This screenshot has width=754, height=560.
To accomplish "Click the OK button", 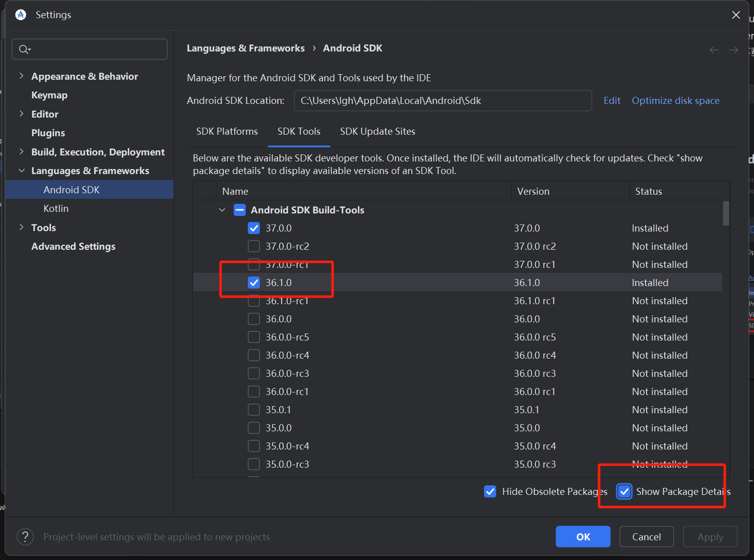I will click(x=583, y=537).
